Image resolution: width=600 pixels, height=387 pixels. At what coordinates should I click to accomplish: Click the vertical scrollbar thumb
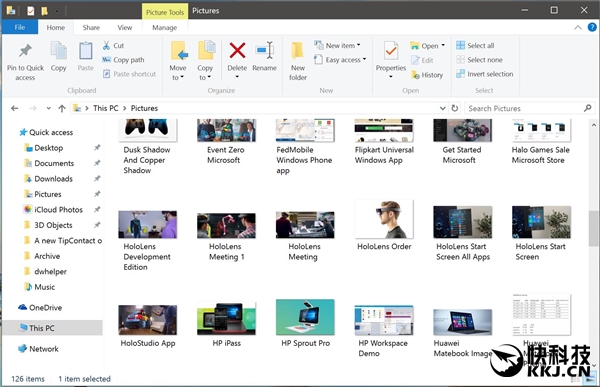593,228
